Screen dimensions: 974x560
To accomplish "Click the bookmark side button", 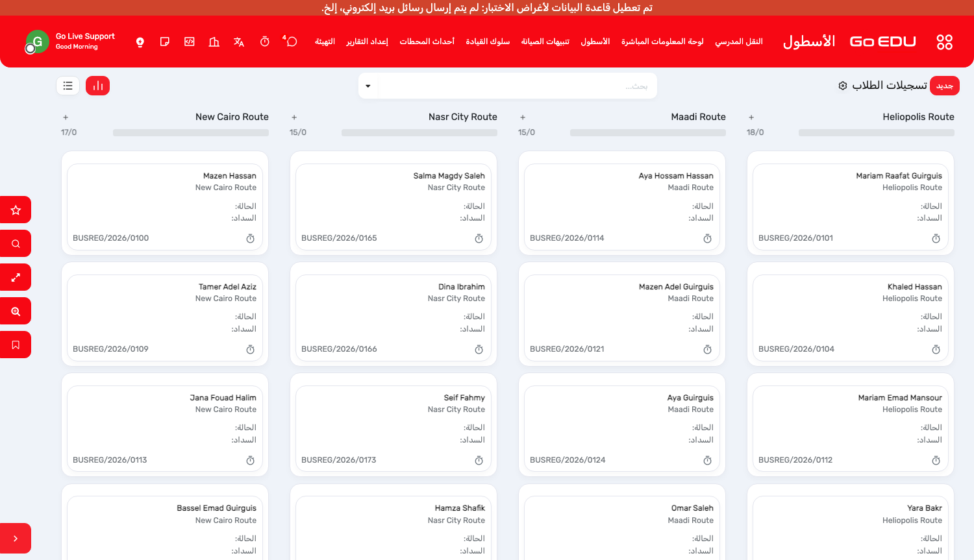I will (x=16, y=345).
